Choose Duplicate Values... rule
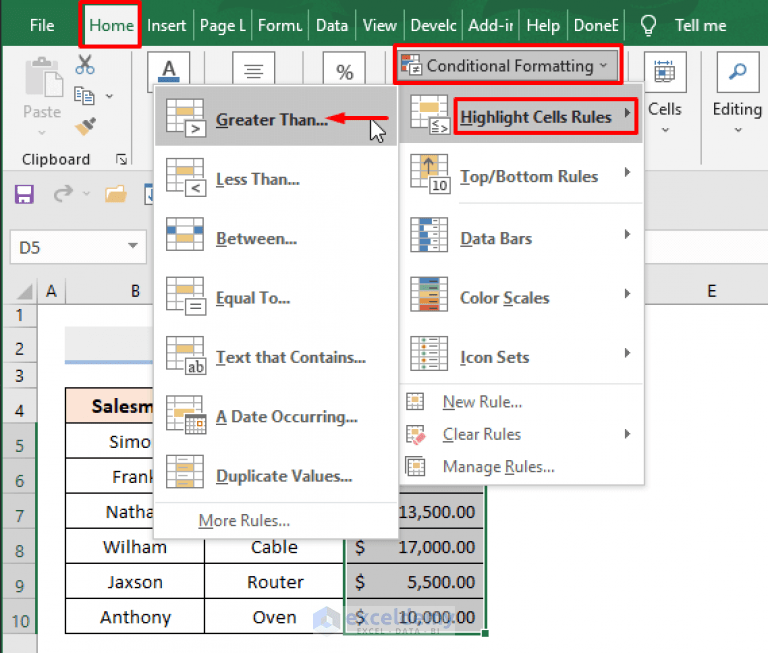The image size is (768, 653). pos(276,476)
